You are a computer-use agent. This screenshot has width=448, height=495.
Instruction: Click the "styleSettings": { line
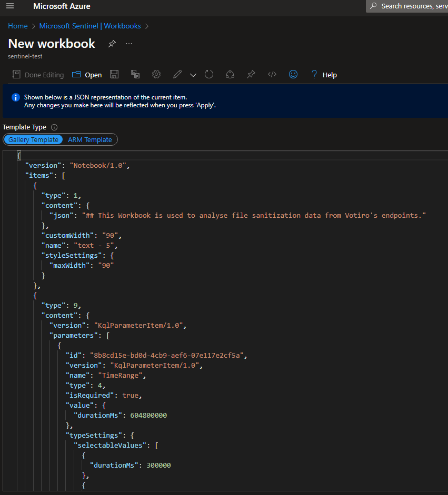78,256
